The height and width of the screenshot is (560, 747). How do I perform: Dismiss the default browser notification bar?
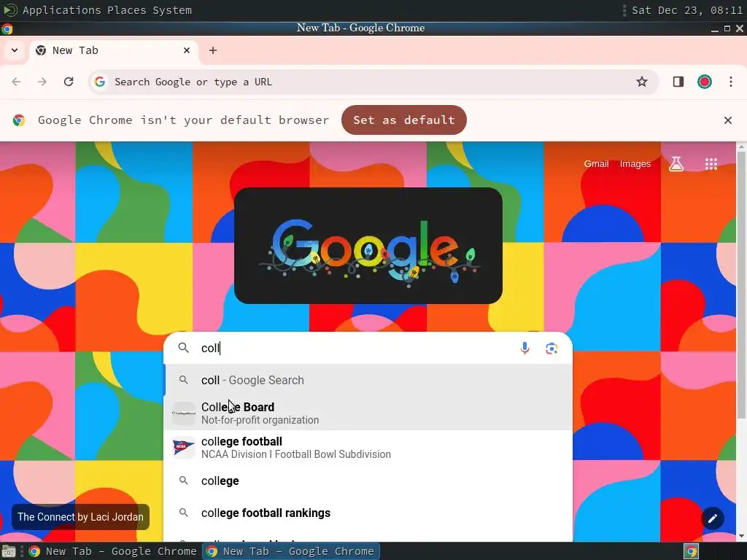click(727, 120)
